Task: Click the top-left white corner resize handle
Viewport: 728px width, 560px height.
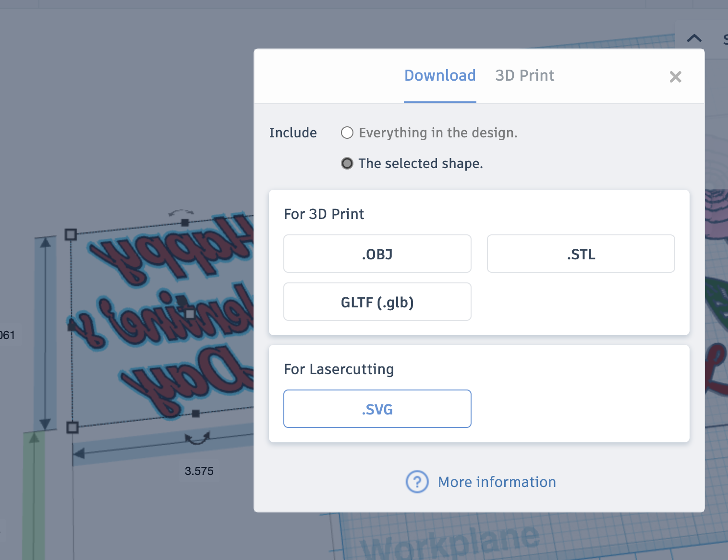Action: pyautogui.click(x=71, y=234)
